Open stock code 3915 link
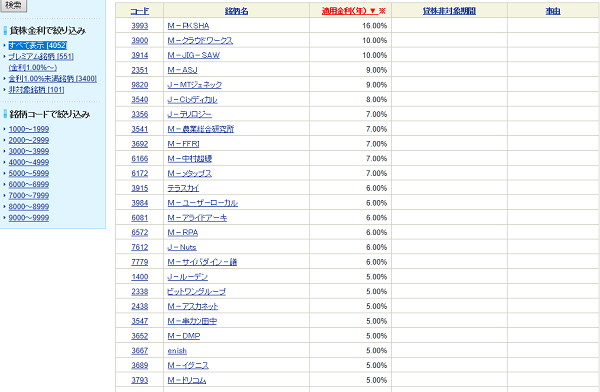This screenshot has width=600, height=392. click(x=140, y=188)
